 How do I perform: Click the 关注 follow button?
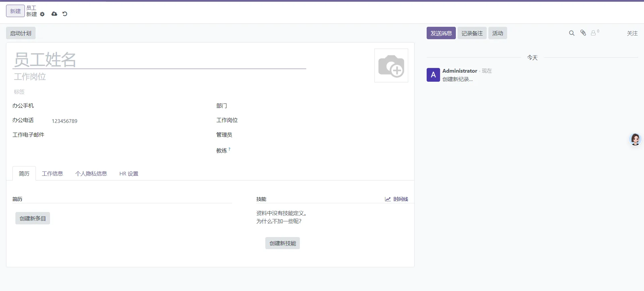pos(632,33)
